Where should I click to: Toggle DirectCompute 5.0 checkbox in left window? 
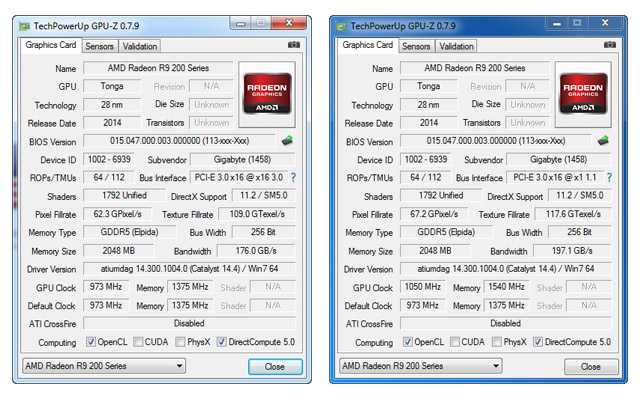click(x=221, y=342)
